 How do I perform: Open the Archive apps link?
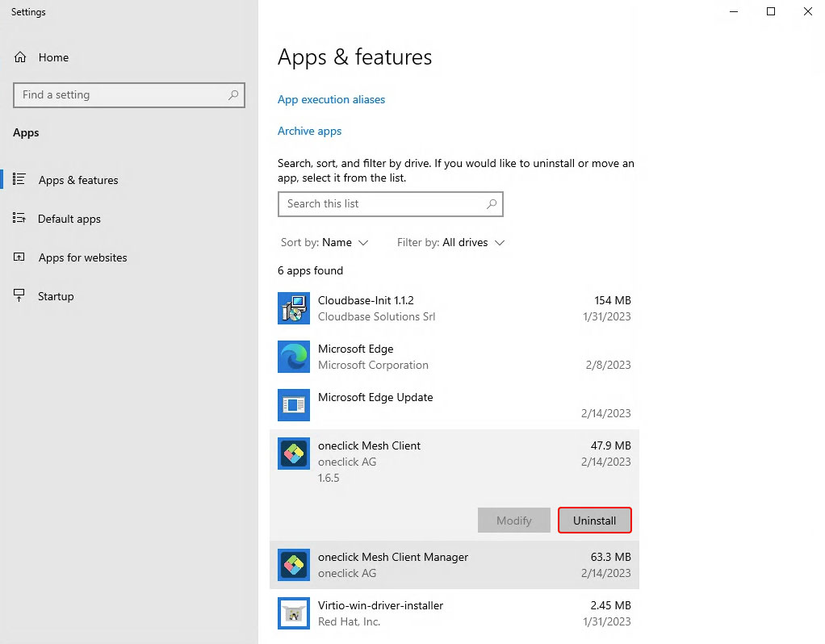coord(309,131)
